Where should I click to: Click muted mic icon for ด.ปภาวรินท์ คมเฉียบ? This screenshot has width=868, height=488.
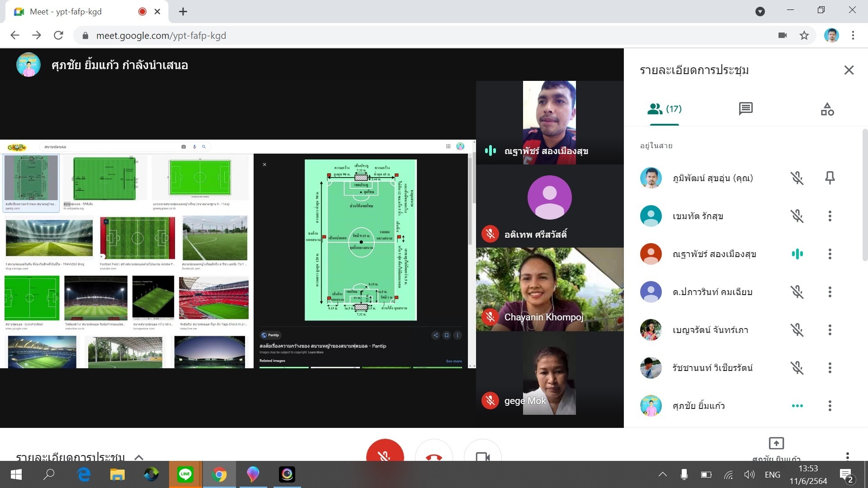[x=797, y=292]
